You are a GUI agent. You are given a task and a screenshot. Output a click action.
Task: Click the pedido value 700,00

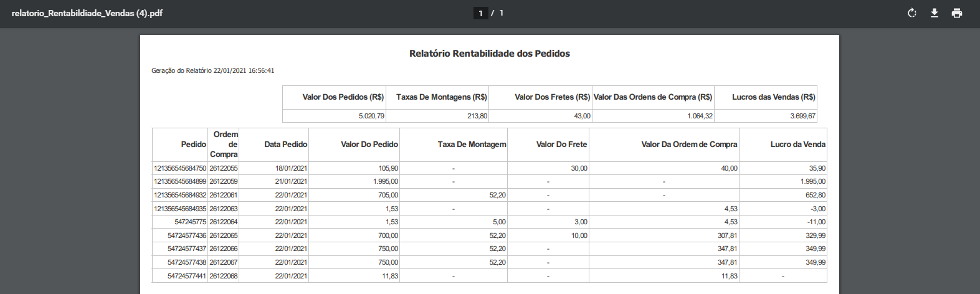(388, 235)
